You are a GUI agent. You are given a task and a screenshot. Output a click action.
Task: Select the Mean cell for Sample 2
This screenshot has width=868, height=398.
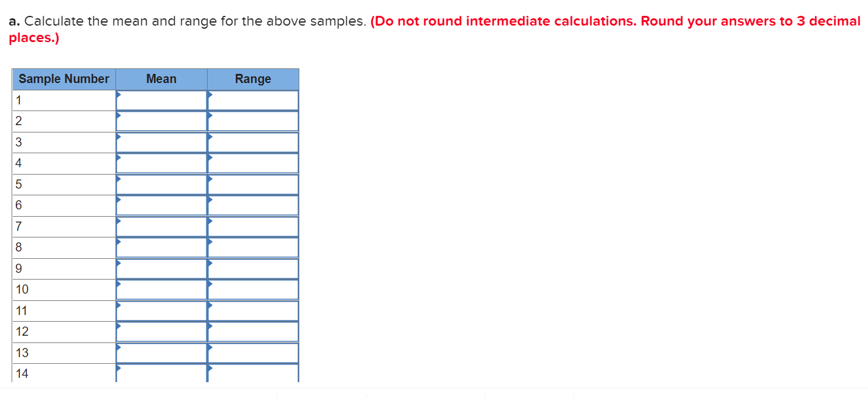pyautogui.click(x=161, y=121)
